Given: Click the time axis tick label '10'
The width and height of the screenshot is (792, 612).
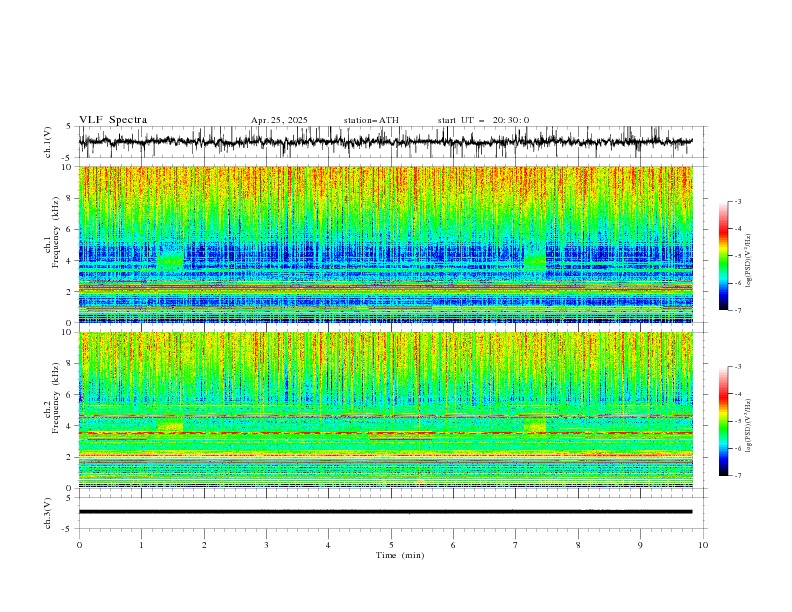Looking at the screenshot, I should click(x=703, y=545).
